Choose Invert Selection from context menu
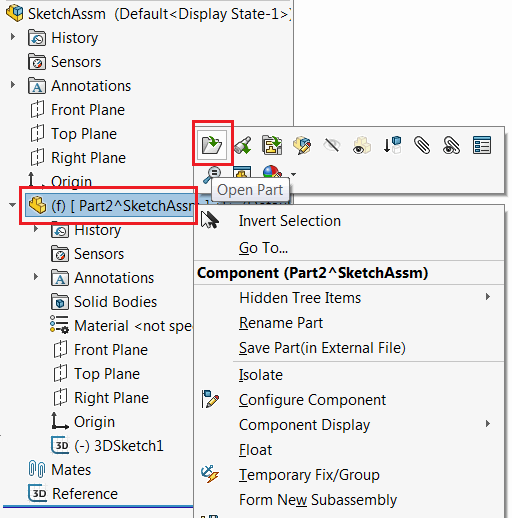The width and height of the screenshot is (512, 518). coord(290,221)
